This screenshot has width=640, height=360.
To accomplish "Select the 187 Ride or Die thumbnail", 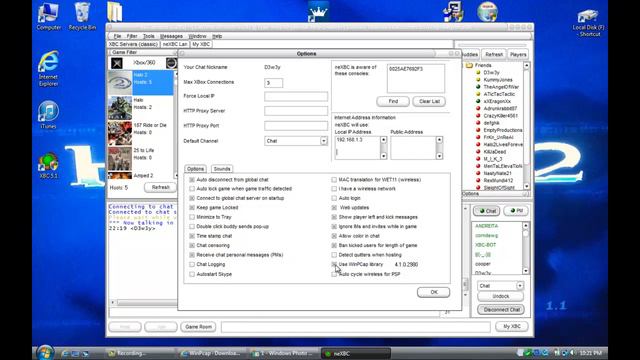I will [x=120, y=133].
